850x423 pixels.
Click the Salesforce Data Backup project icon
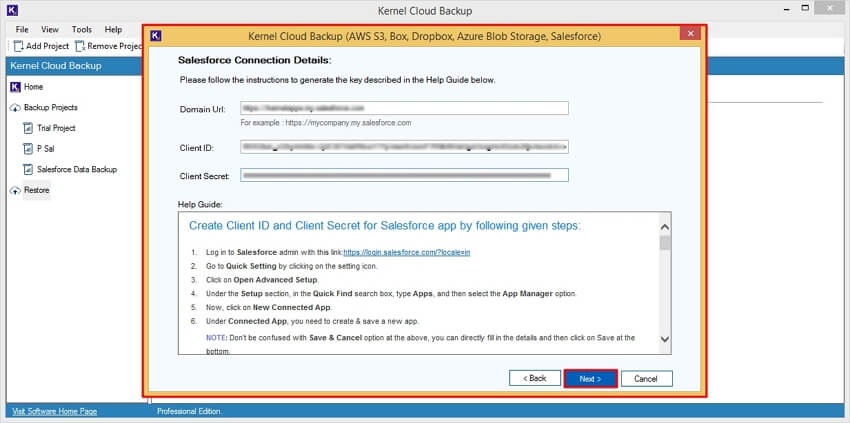(28, 170)
